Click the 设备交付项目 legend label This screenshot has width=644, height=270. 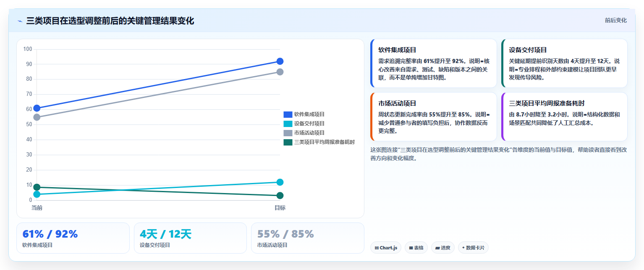tap(309, 124)
